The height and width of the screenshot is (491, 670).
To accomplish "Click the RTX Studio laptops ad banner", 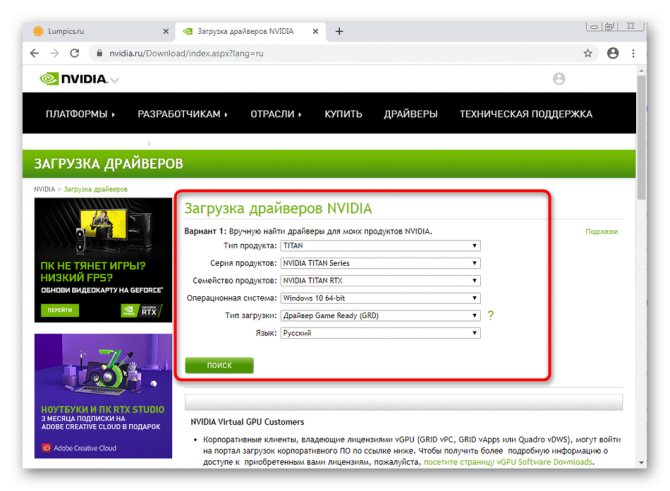I will click(103, 396).
